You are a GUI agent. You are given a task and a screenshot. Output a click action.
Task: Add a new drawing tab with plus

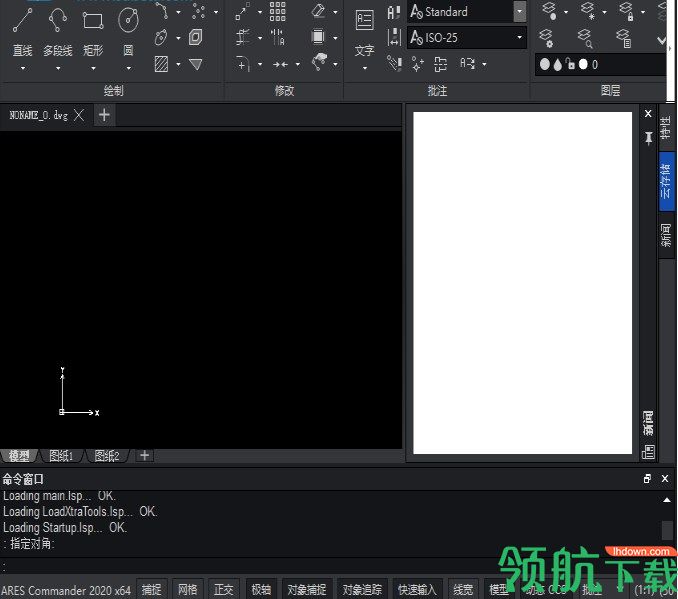(104, 115)
